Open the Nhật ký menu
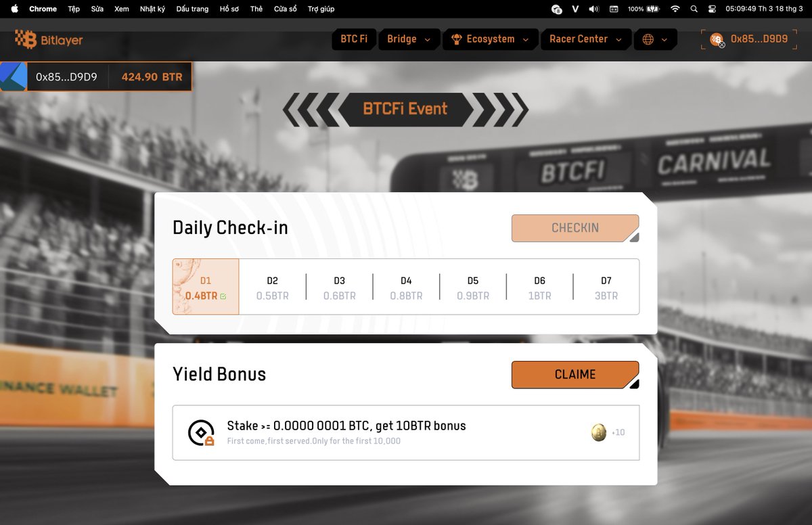The height and width of the screenshot is (525, 812). [x=152, y=9]
